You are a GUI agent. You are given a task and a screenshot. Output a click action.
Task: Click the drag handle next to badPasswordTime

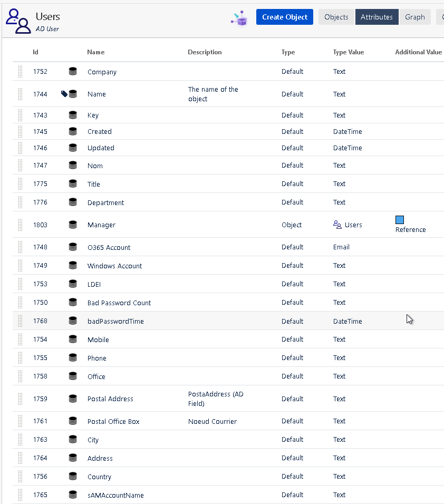click(x=20, y=321)
